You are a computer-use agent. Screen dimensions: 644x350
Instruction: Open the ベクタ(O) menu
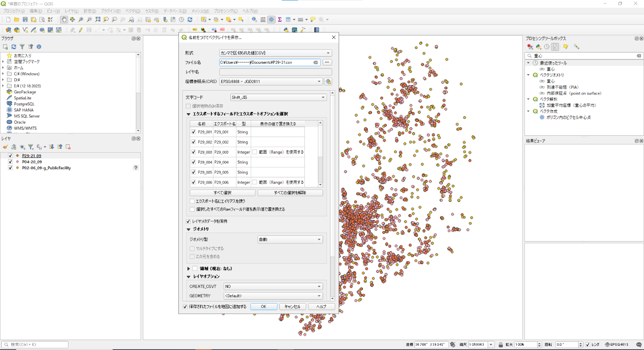tap(132, 11)
